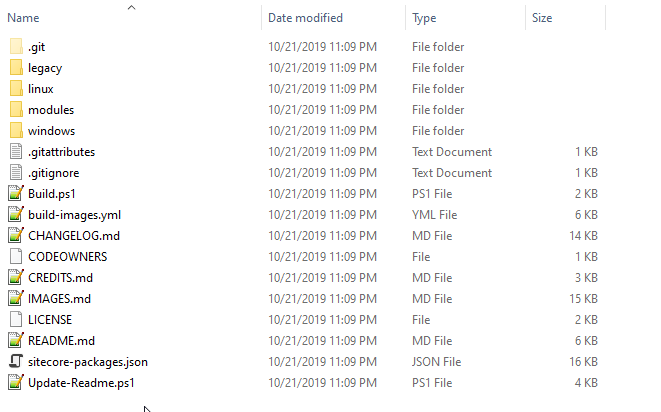661x412 pixels.
Task: Select the sitecore-packages.json file icon
Action: (x=16, y=361)
